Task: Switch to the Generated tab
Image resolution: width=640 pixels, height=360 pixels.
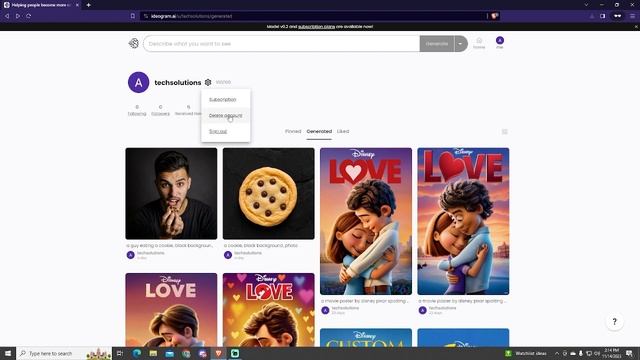Action: pyautogui.click(x=319, y=131)
